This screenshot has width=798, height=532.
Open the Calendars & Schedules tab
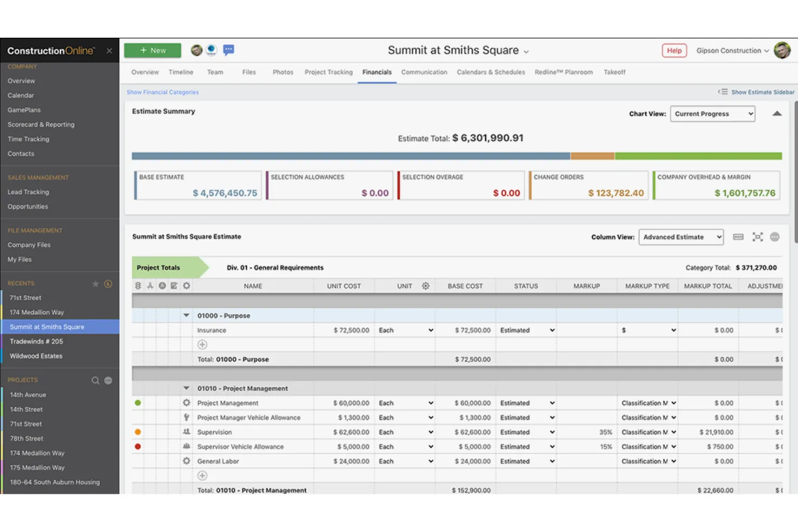point(491,72)
